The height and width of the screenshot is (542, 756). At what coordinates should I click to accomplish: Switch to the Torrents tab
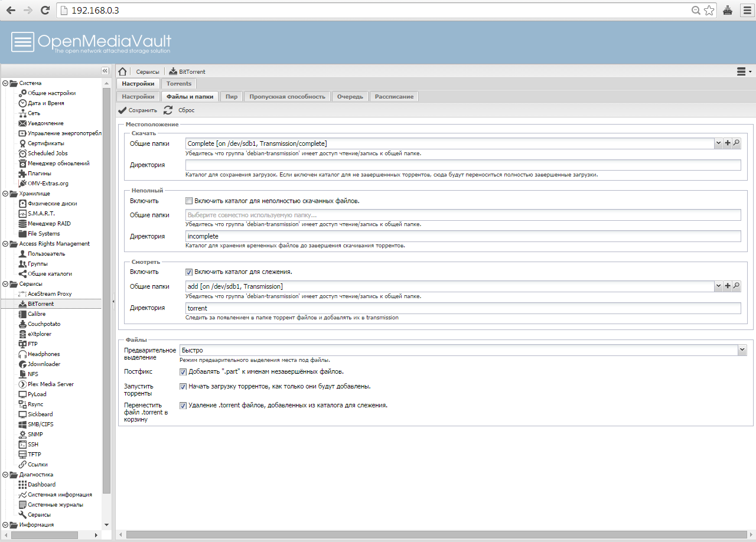point(179,84)
